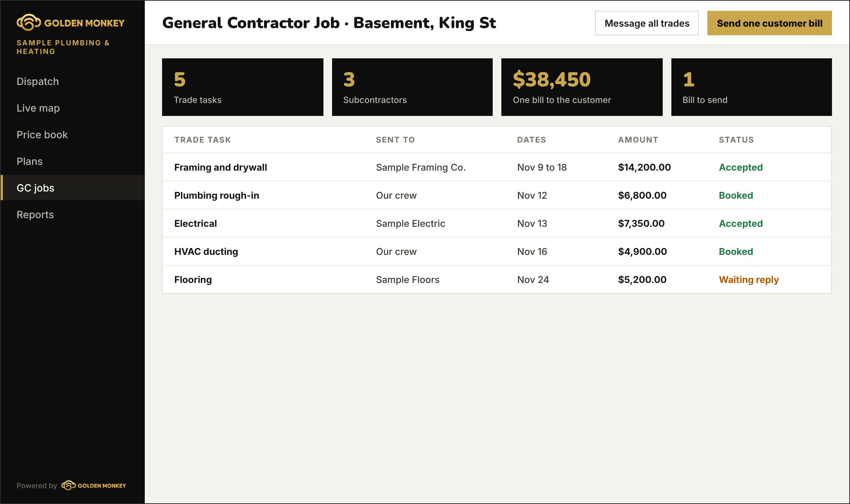Click the TRADE TASK column header
This screenshot has width=850, height=504.
pos(203,140)
